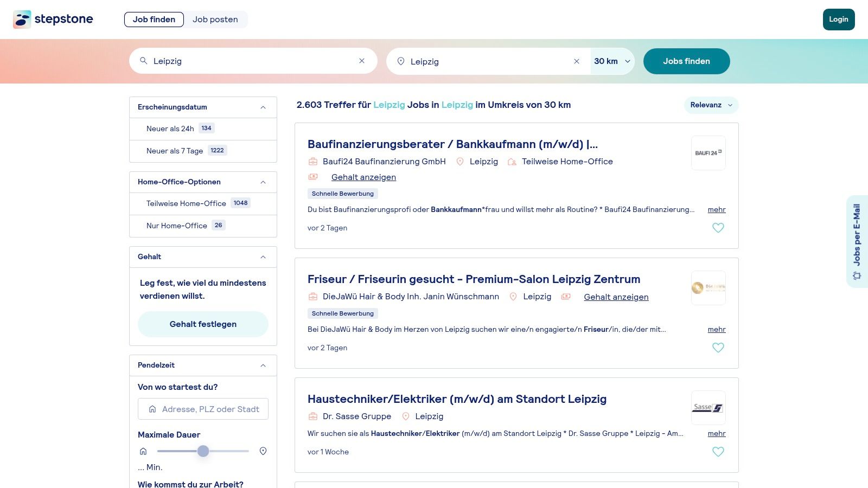Open the 30 km radius dropdown
Image resolution: width=868 pixels, height=488 pixels.
coord(612,61)
